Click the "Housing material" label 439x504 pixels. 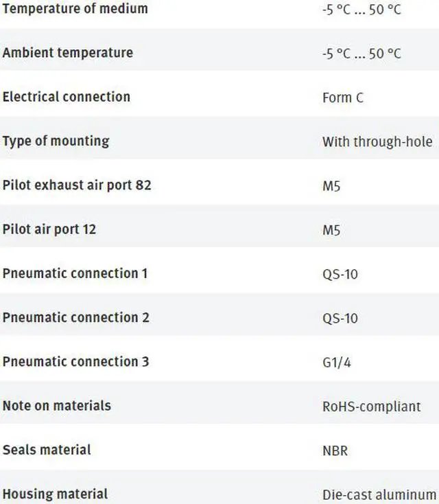(55, 494)
